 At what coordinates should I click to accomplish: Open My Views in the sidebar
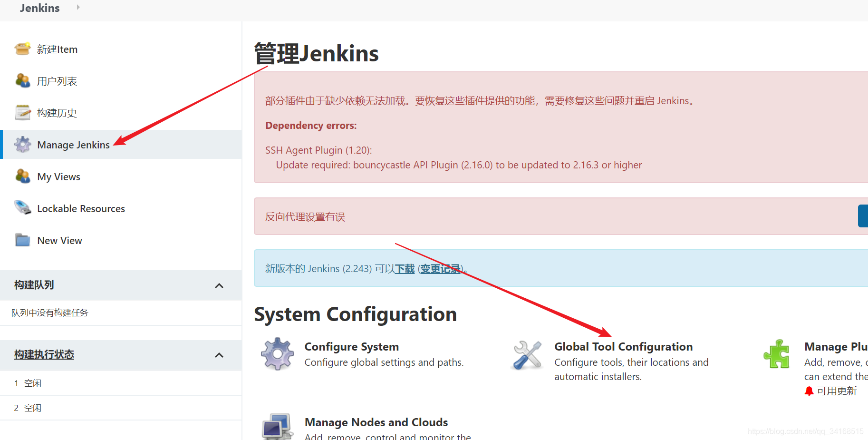pos(59,177)
